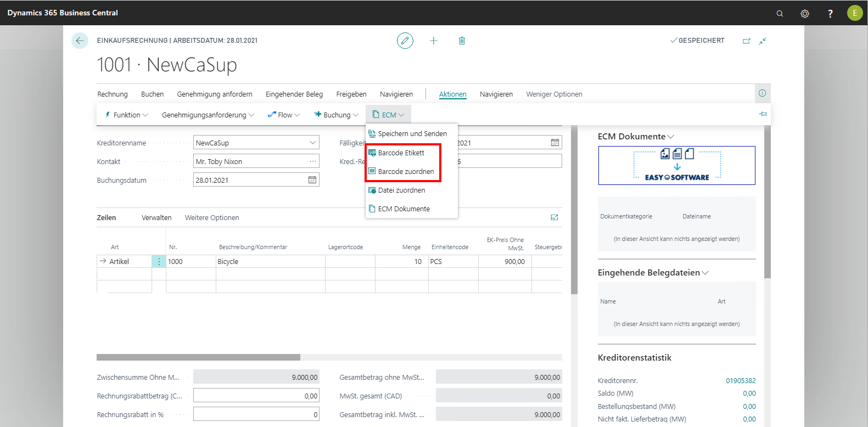Collapse the ECM dropdown menu
The height and width of the screenshot is (427, 868).
click(388, 115)
